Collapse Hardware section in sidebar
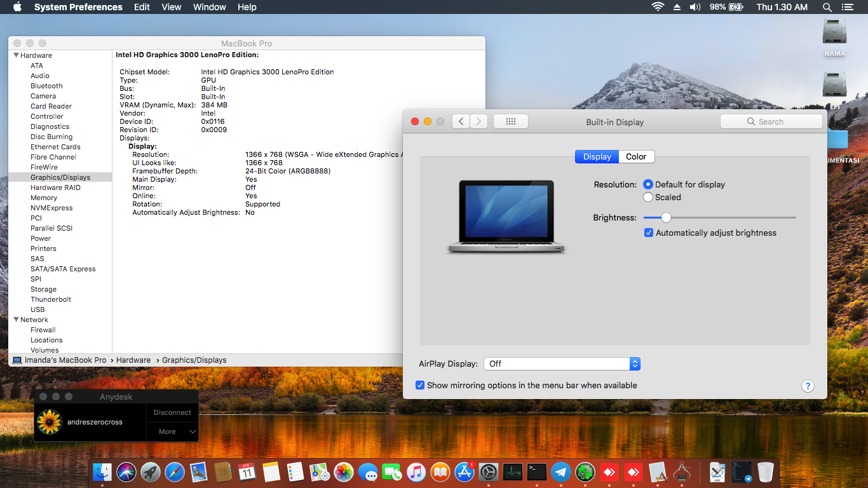 click(x=16, y=55)
